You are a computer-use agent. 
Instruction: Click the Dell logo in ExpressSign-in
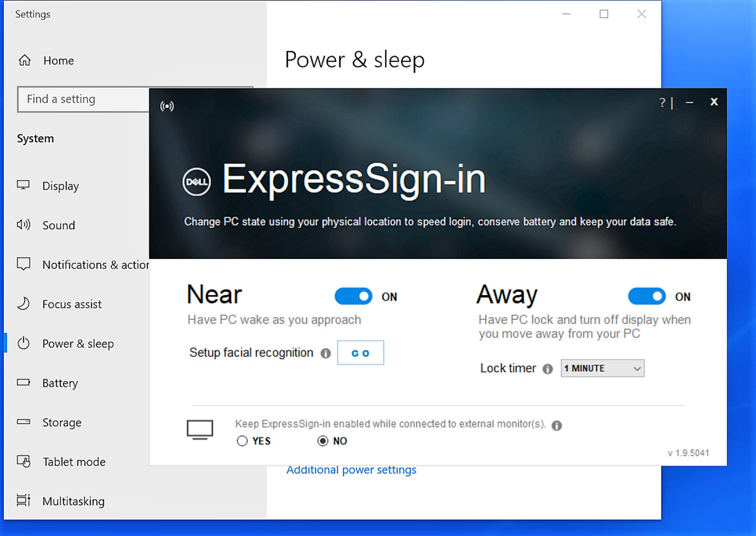(196, 181)
